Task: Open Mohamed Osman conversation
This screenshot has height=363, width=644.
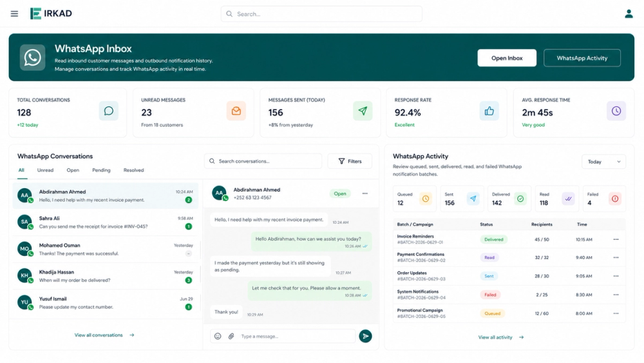Action: [105, 249]
